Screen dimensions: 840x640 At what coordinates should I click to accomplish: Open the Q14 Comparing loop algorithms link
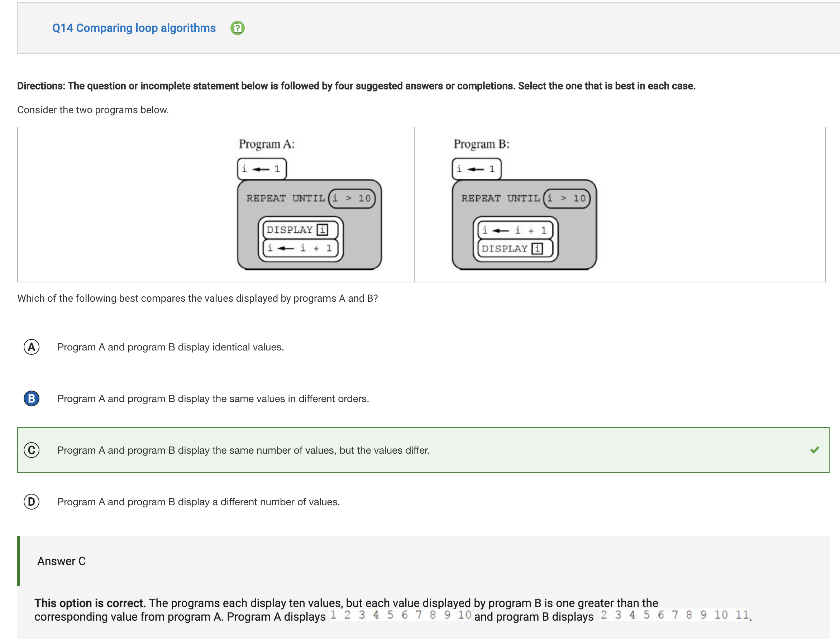(x=134, y=28)
